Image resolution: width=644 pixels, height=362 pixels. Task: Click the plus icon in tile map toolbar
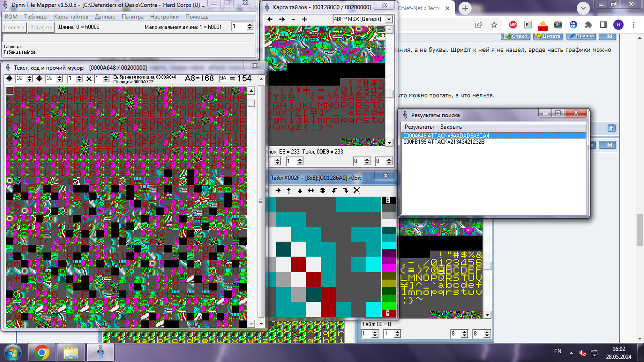(x=304, y=19)
